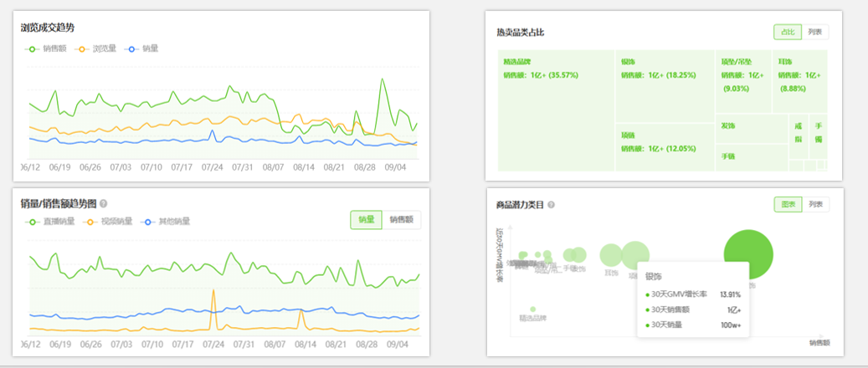
Task: Hide the 直播销量 series via legend
Action: [x=33, y=222]
